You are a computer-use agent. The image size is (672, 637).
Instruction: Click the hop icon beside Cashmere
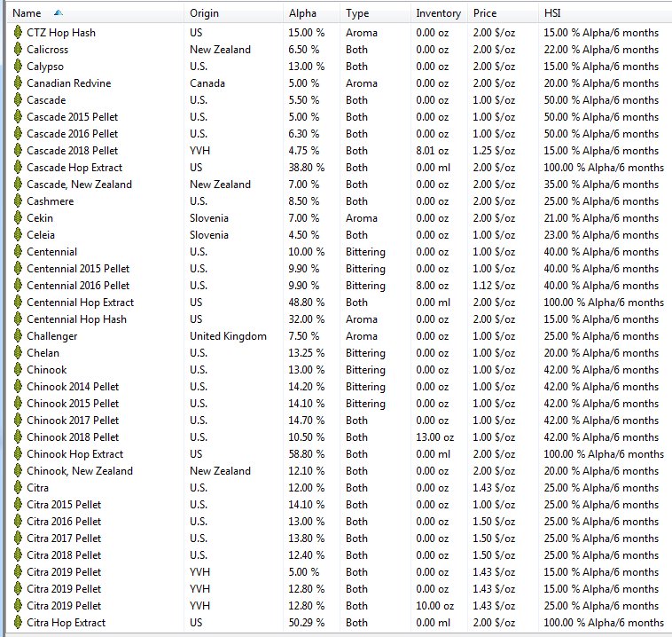click(x=18, y=201)
